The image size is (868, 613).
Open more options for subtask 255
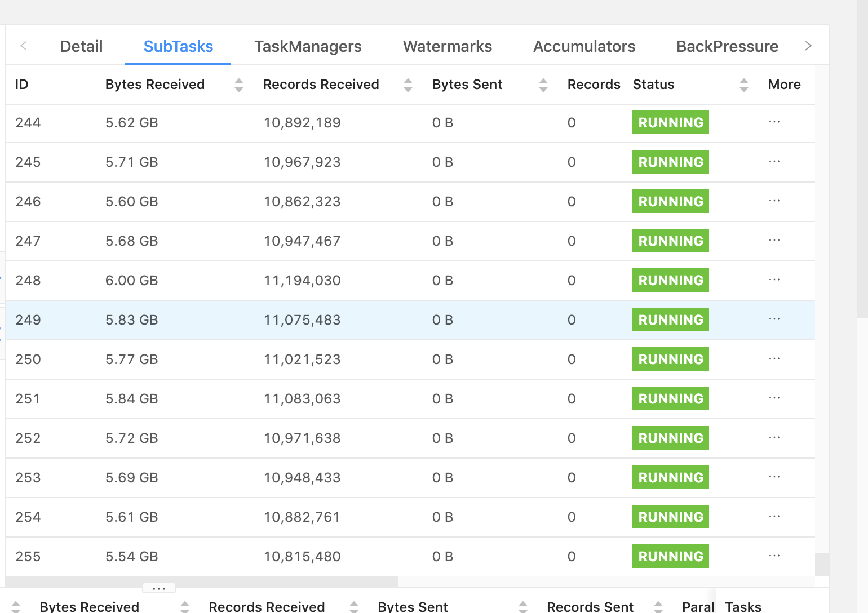pyautogui.click(x=774, y=556)
